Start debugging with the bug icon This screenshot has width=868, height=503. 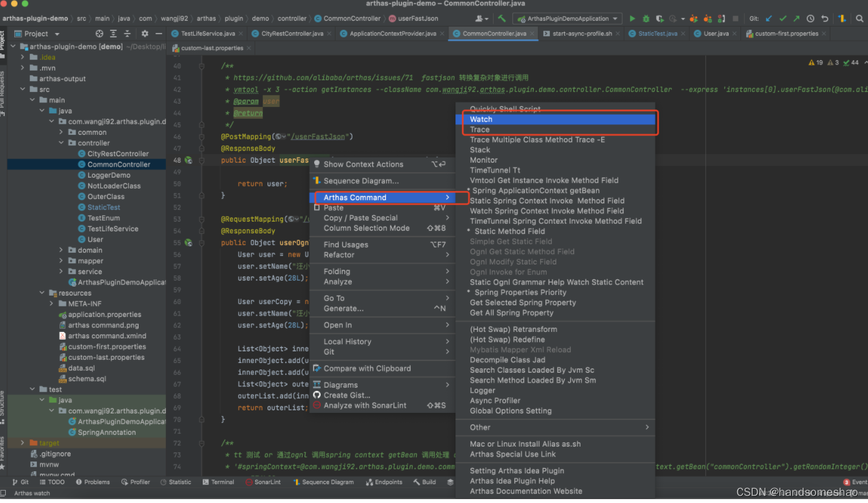point(646,19)
